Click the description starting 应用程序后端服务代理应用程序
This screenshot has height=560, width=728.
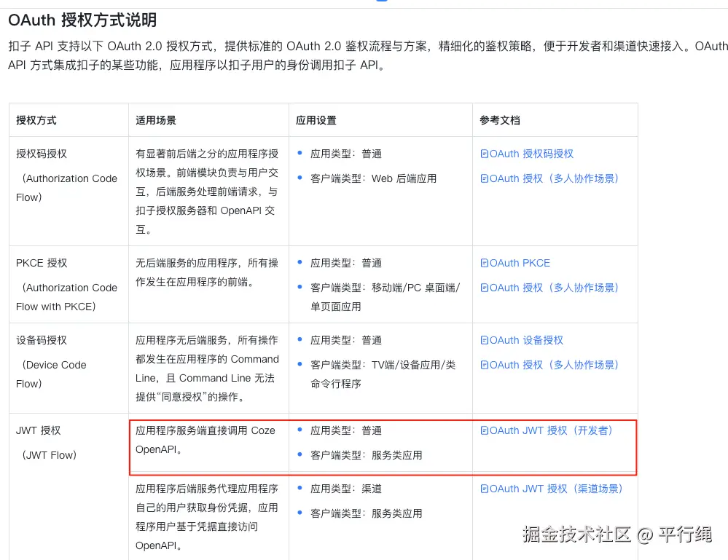pyautogui.click(x=207, y=517)
